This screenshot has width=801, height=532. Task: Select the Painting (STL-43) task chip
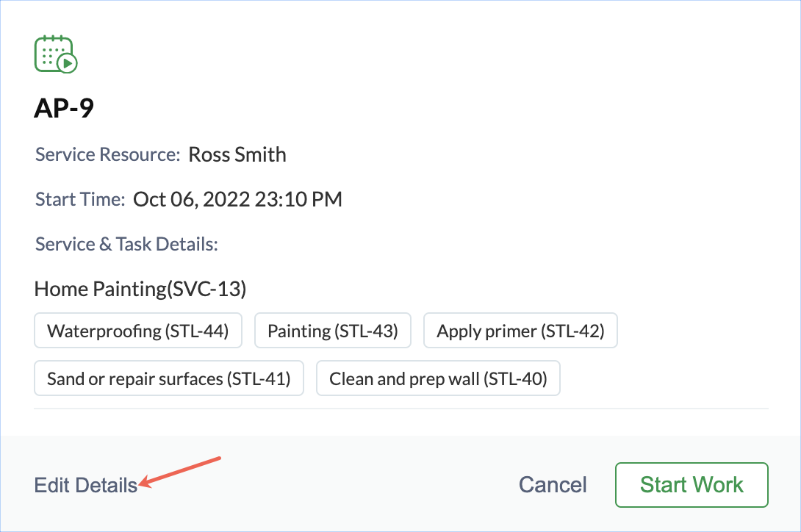point(332,331)
